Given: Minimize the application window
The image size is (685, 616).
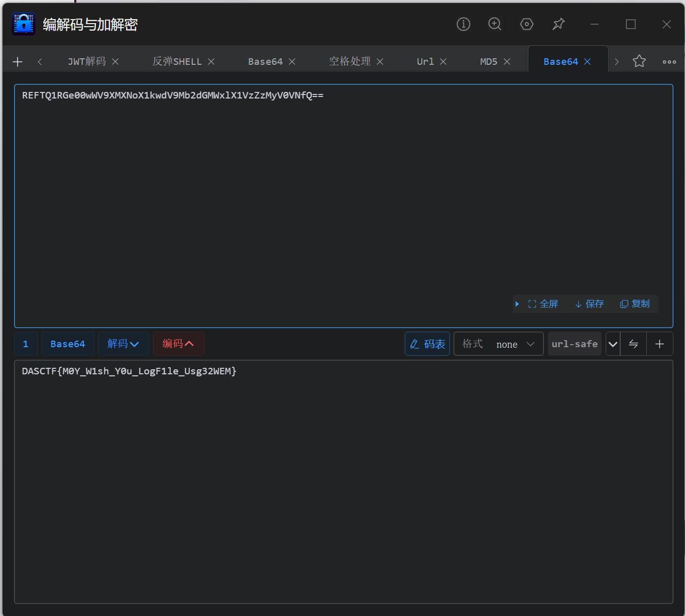Looking at the screenshot, I should [595, 24].
